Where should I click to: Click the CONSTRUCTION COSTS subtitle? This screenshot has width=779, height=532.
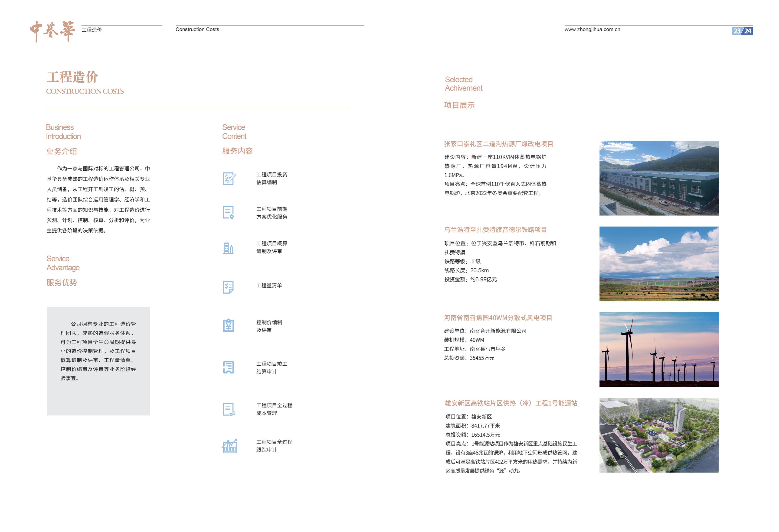click(85, 91)
